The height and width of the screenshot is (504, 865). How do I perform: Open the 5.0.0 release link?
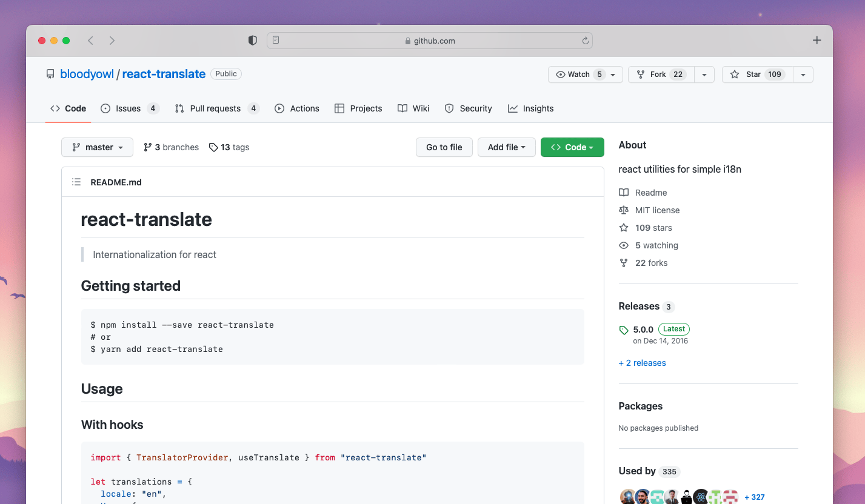tap(643, 330)
